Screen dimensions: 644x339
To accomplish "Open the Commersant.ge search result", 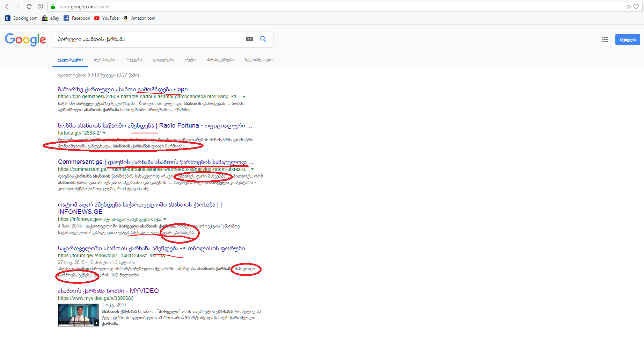I will coord(156,162).
